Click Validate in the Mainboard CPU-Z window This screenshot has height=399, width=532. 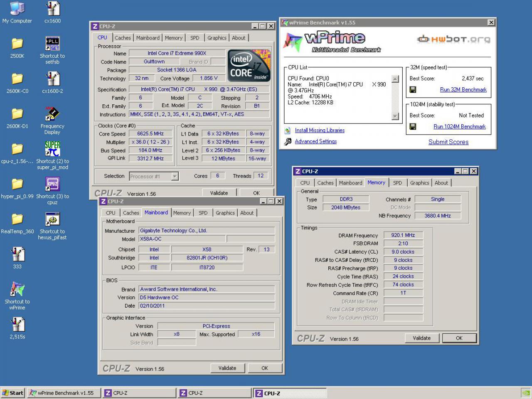click(227, 368)
